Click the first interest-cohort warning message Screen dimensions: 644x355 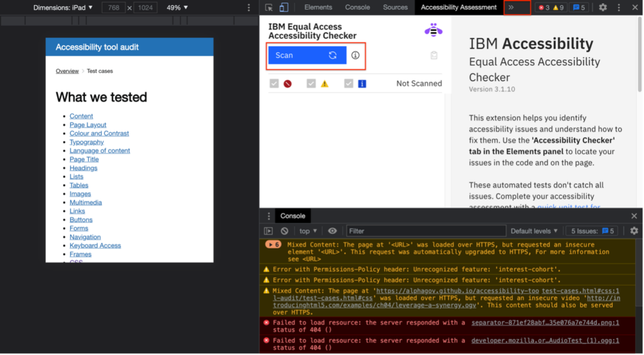click(x=416, y=269)
